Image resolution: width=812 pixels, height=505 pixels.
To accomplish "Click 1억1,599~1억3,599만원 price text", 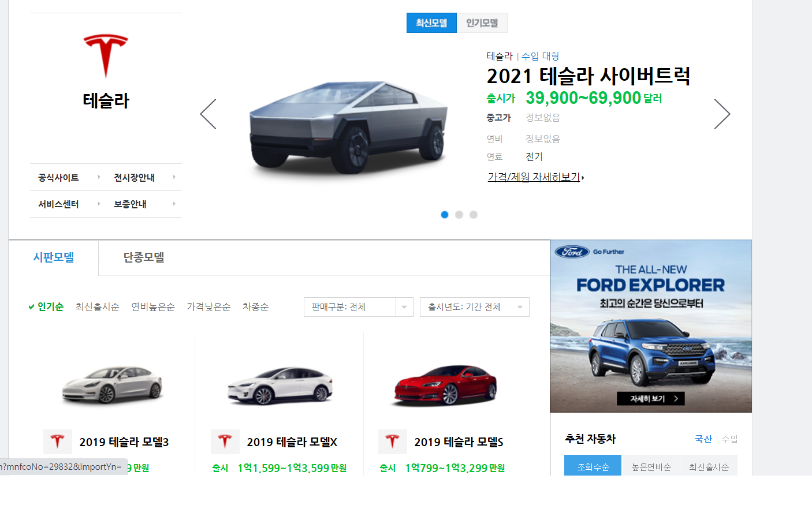I will click(x=292, y=468).
